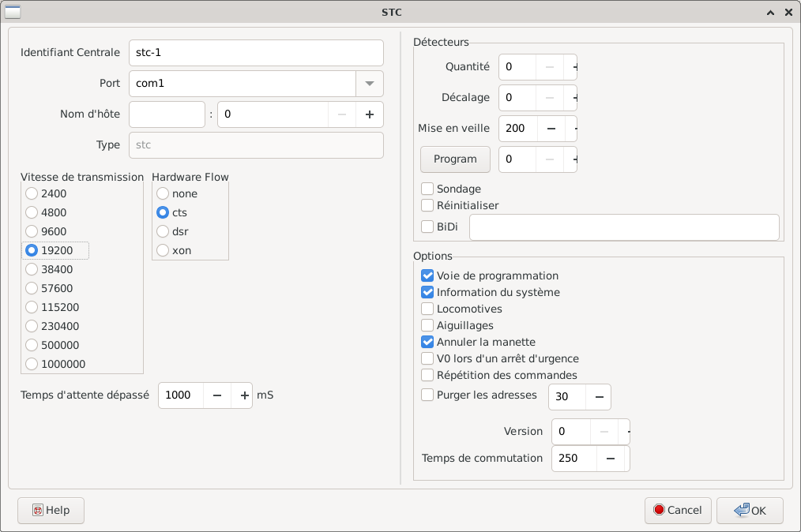The height and width of the screenshot is (532, 801).
Task: Enable the Sondage checkbox
Action: (427, 189)
